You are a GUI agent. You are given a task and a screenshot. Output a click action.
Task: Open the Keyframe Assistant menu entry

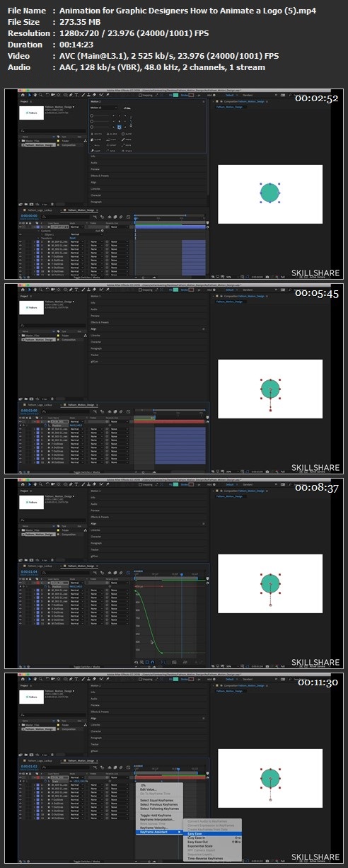(x=153, y=831)
